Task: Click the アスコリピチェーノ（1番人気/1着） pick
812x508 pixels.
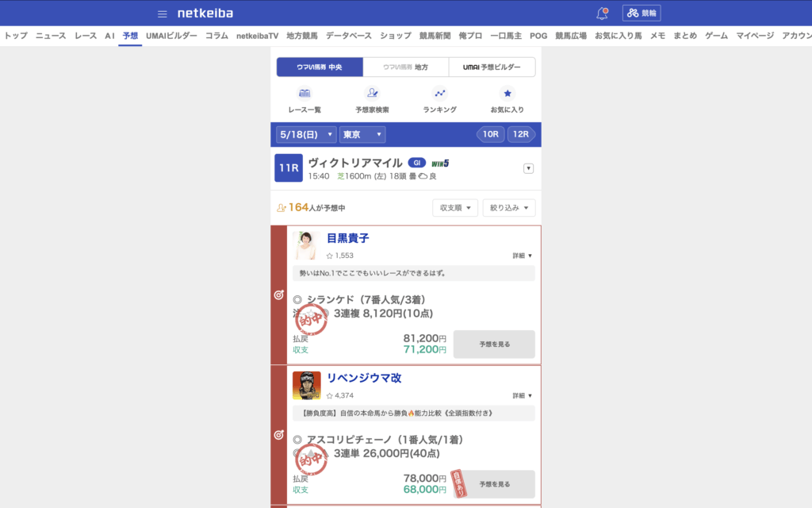Action: [385, 440]
